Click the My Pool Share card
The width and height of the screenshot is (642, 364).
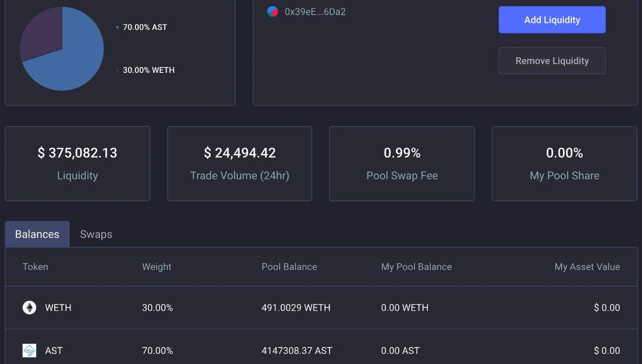click(x=564, y=164)
